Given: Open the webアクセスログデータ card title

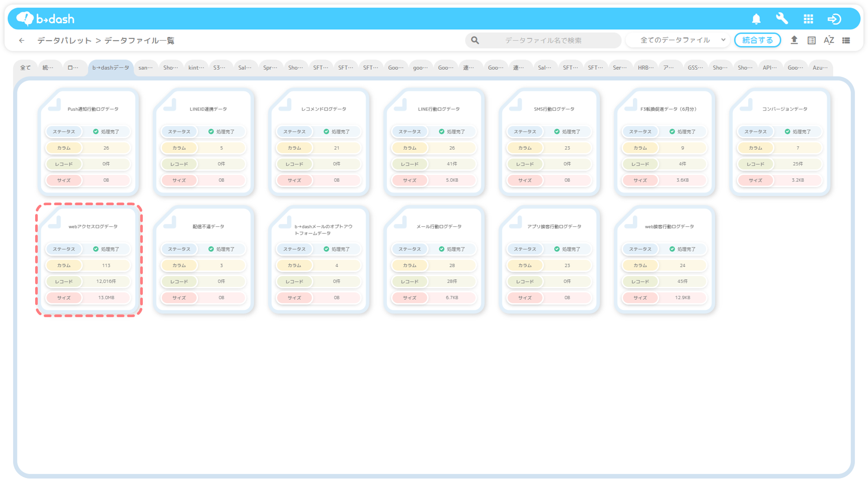Looking at the screenshot, I should pyautogui.click(x=93, y=226).
